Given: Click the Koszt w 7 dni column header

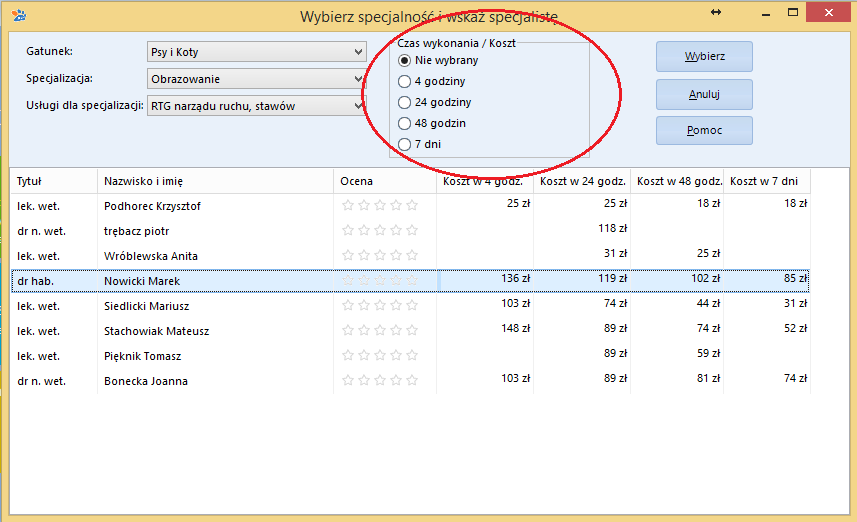Looking at the screenshot, I should [x=767, y=181].
